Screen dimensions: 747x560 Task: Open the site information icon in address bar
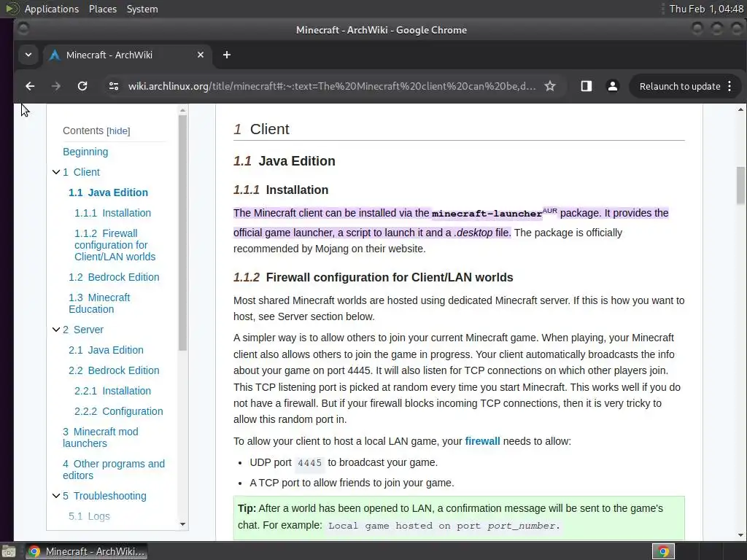click(113, 86)
